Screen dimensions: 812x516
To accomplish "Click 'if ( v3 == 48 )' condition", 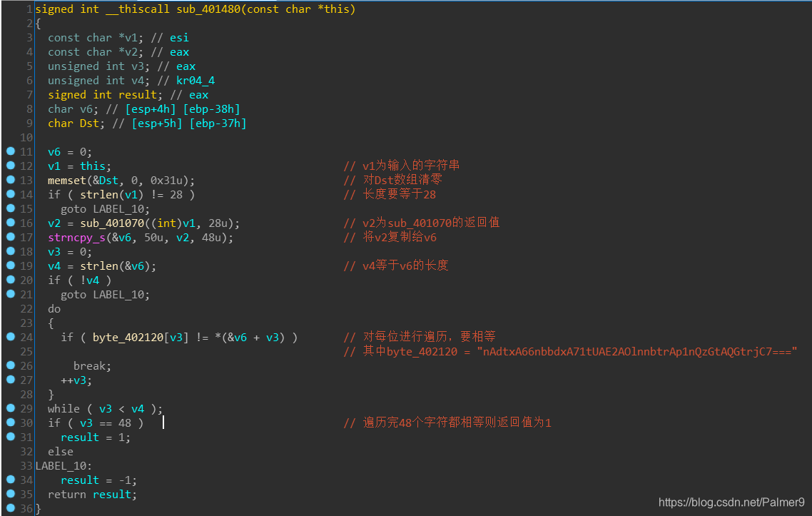I will coord(96,423).
